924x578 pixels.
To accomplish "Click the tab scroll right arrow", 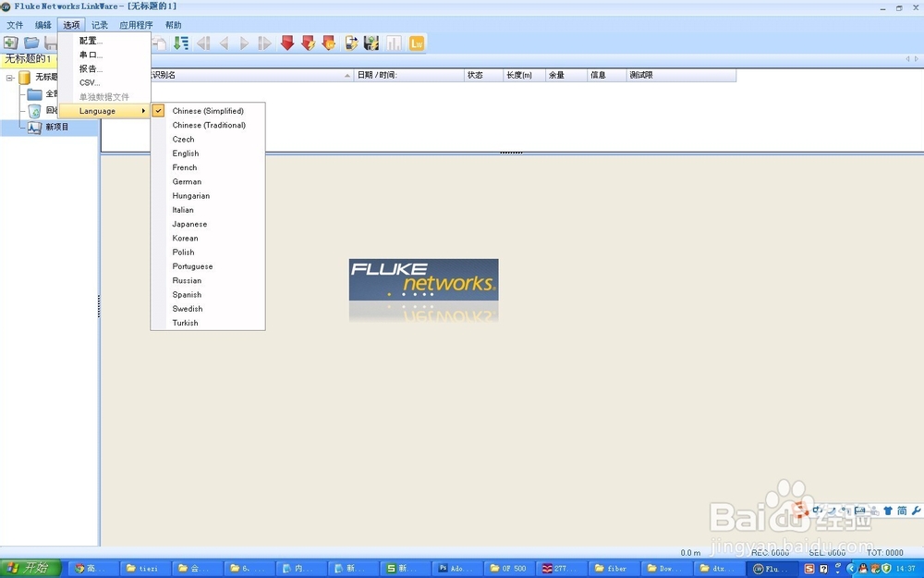I will [x=917, y=59].
